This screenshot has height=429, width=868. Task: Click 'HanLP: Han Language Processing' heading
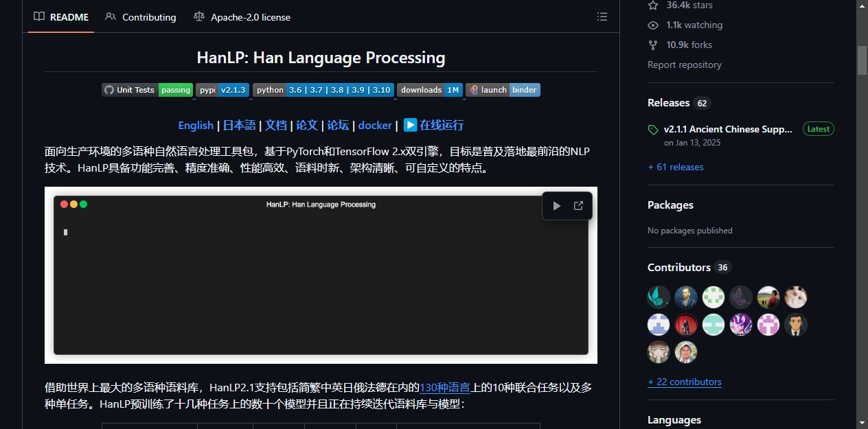click(321, 58)
